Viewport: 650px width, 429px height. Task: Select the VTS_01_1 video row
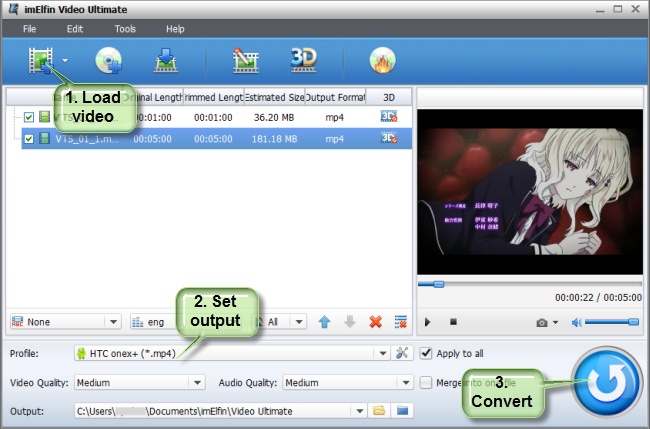(x=216, y=138)
